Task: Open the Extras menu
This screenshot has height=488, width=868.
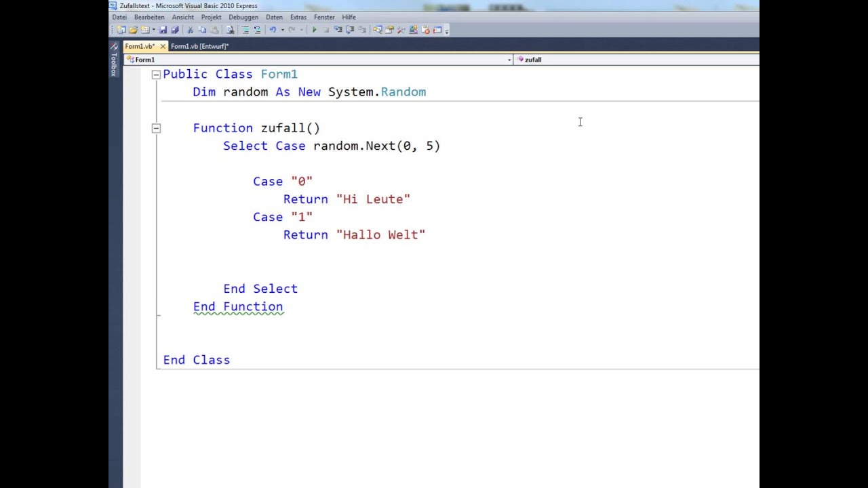Action: (x=298, y=17)
